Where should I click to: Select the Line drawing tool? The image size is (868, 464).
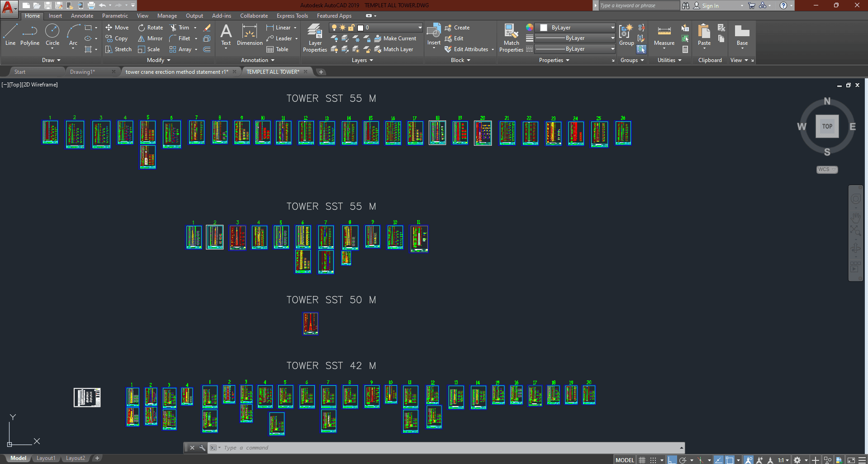[10, 34]
